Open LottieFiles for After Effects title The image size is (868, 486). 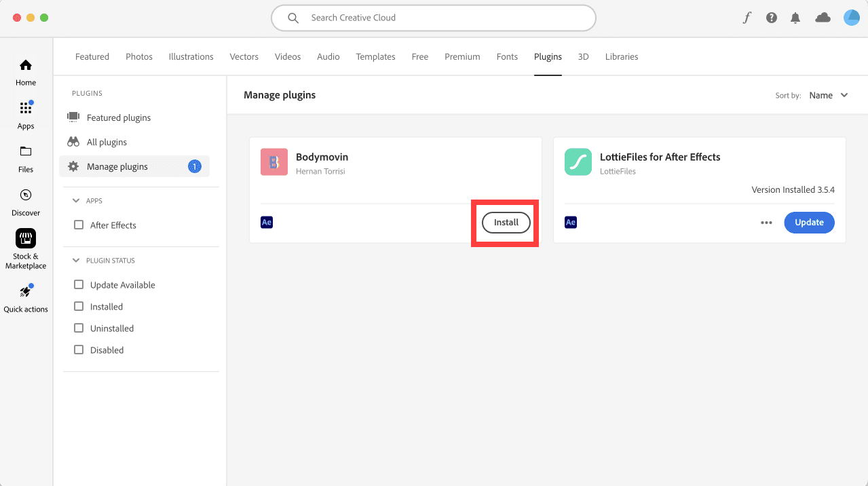pos(660,157)
